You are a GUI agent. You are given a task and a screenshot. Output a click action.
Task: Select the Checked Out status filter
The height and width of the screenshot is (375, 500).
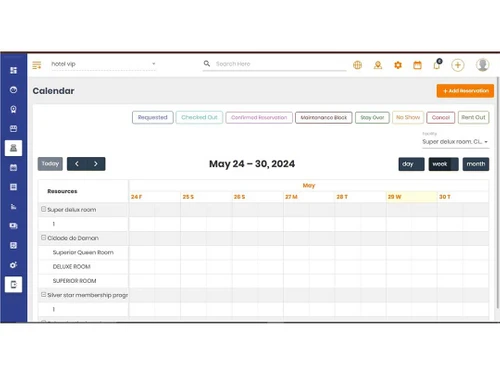199,117
